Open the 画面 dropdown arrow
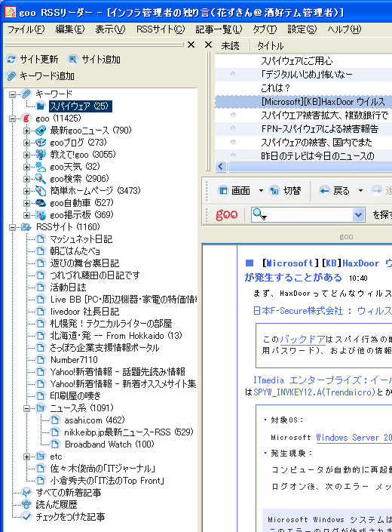 (x=261, y=191)
